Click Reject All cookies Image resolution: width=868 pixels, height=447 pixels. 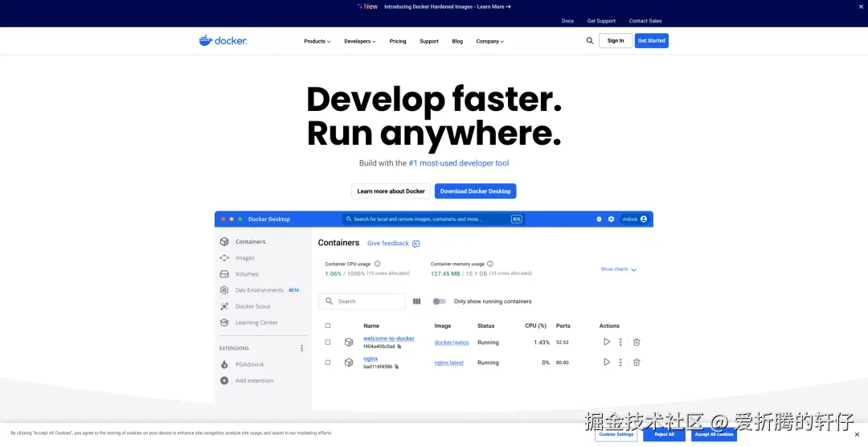click(665, 434)
